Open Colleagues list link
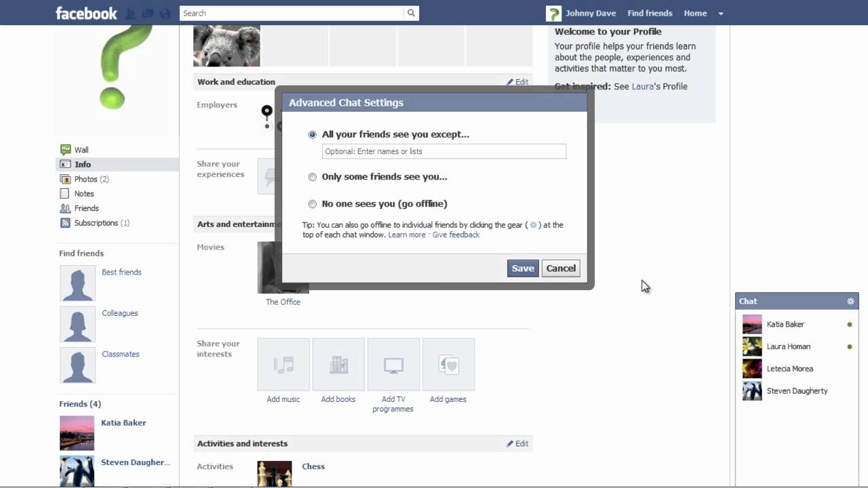The image size is (868, 488). [x=120, y=313]
